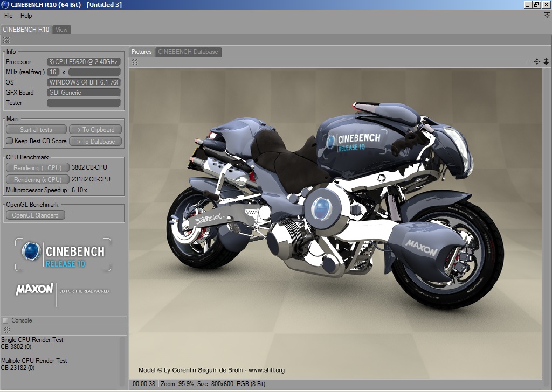552x392 pixels.
Task: Minimize the Cinebench window
Action: [x=527, y=4]
